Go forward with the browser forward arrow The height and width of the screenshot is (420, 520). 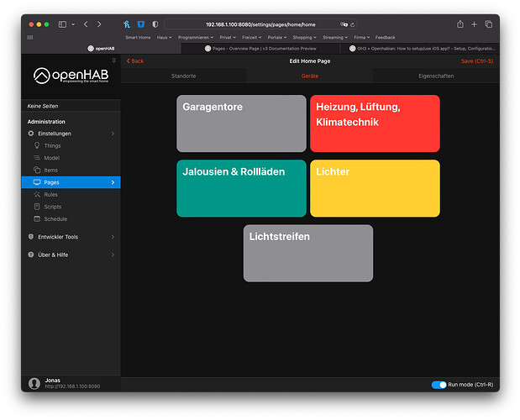99,24
